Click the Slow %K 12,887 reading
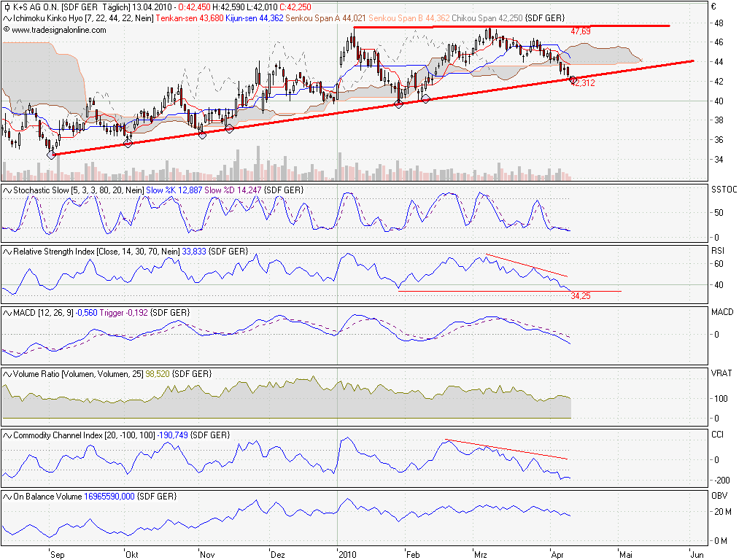Image resolution: width=747 pixels, height=560 pixels. [x=174, y=190]
